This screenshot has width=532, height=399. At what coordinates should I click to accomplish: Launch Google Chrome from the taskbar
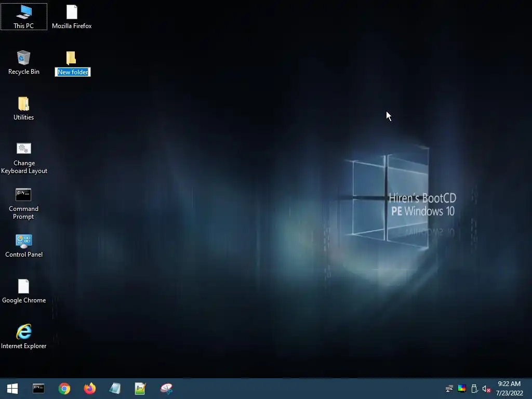(64, 389)
